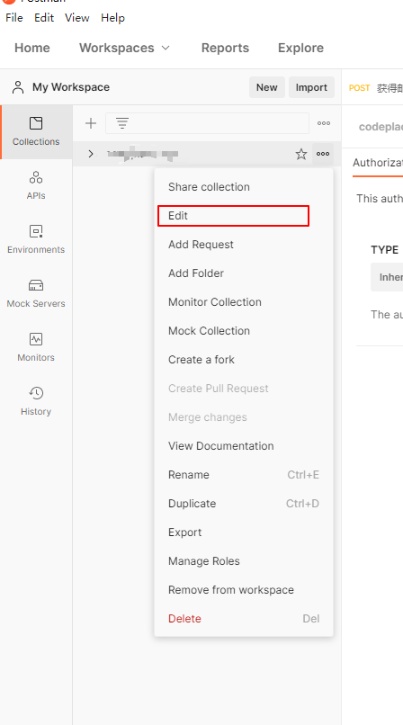The image size is (403, 725).
Task: Select View Documentation menu entry
Action: coord(244,446)
